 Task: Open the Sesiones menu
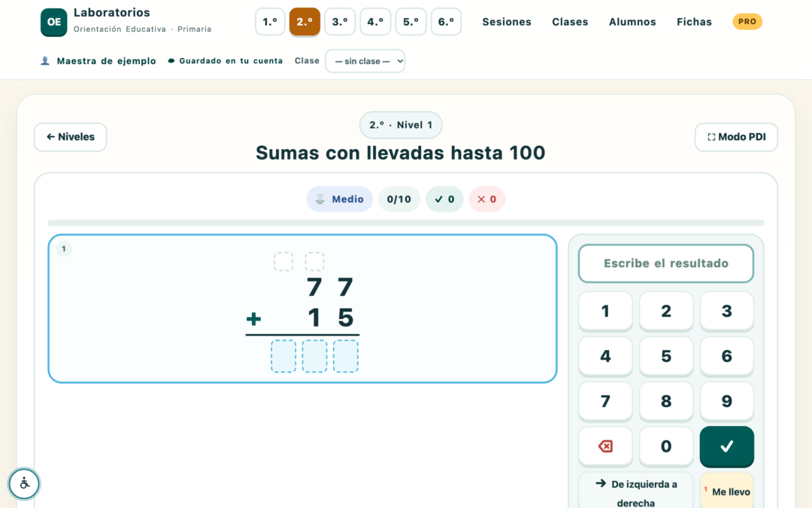click(x=507, y=22)
